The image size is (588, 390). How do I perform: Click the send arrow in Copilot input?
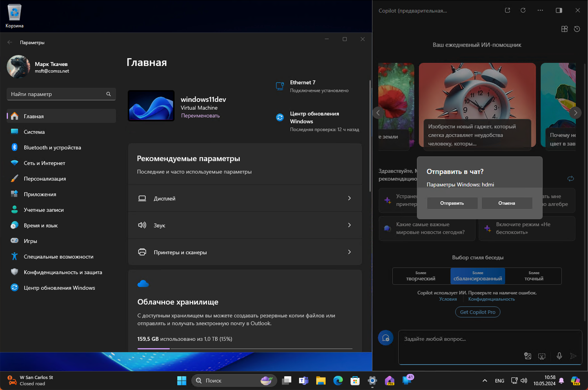573,356
